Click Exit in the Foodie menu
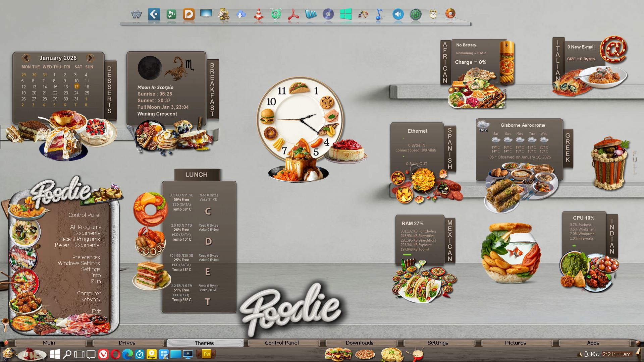This screenshot has height=362, width=644. pos(96,311)
